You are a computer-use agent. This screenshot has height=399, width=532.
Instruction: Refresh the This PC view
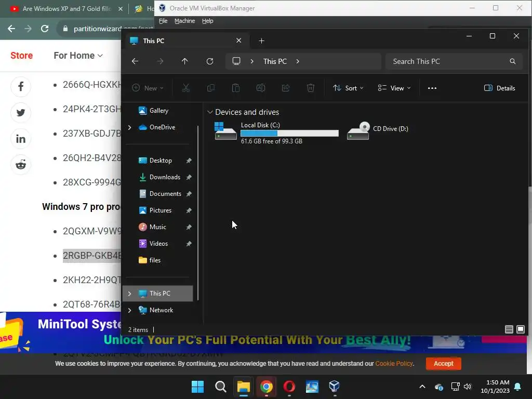[210, 61]
